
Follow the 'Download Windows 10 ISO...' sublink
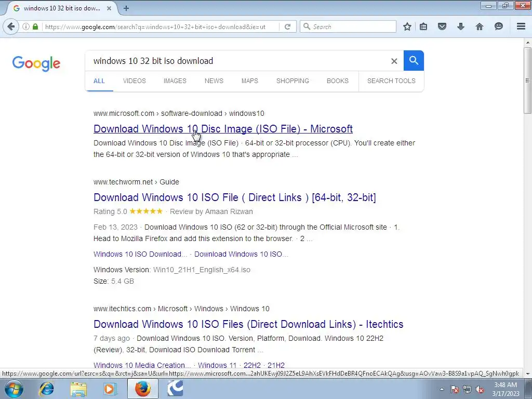tap(241, 254)
